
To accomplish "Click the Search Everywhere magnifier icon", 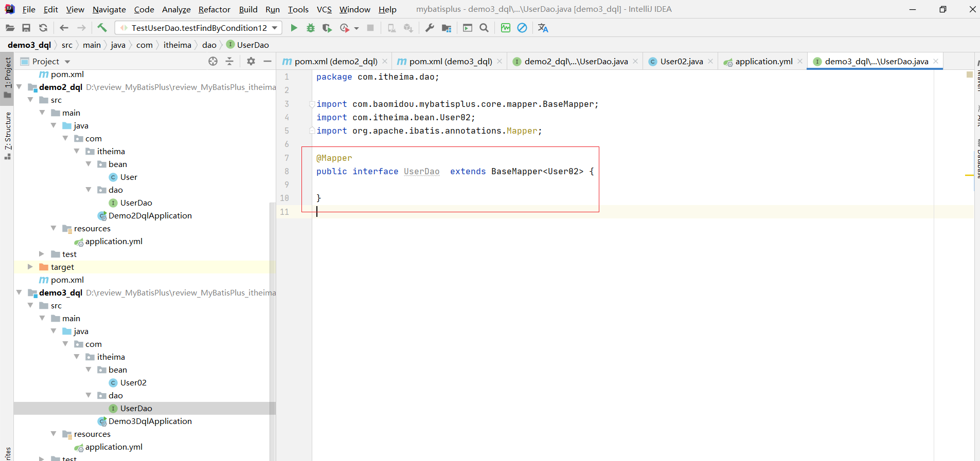I will click(484, 28).
